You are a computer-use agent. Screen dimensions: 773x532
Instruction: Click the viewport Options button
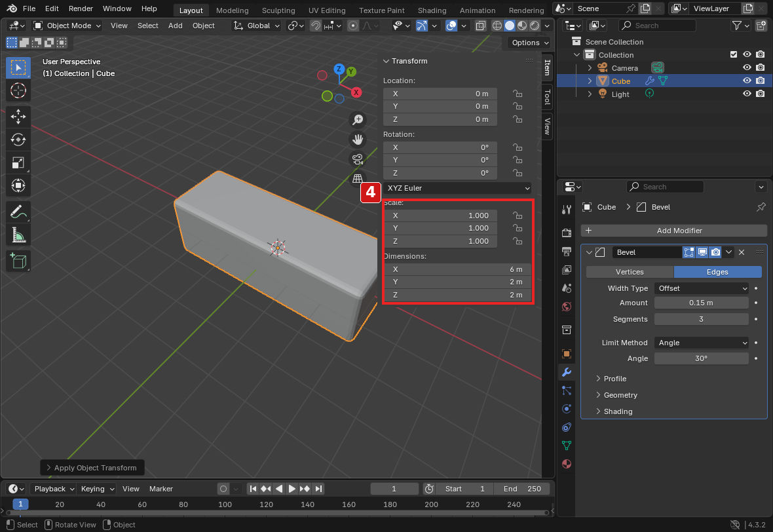click(x=529, y=43)
